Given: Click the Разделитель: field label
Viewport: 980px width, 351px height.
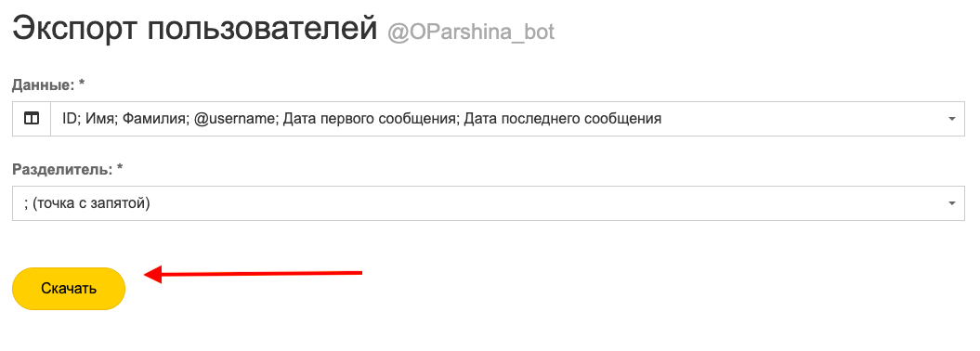Looking at the screenshot, I should pos(62,169).
